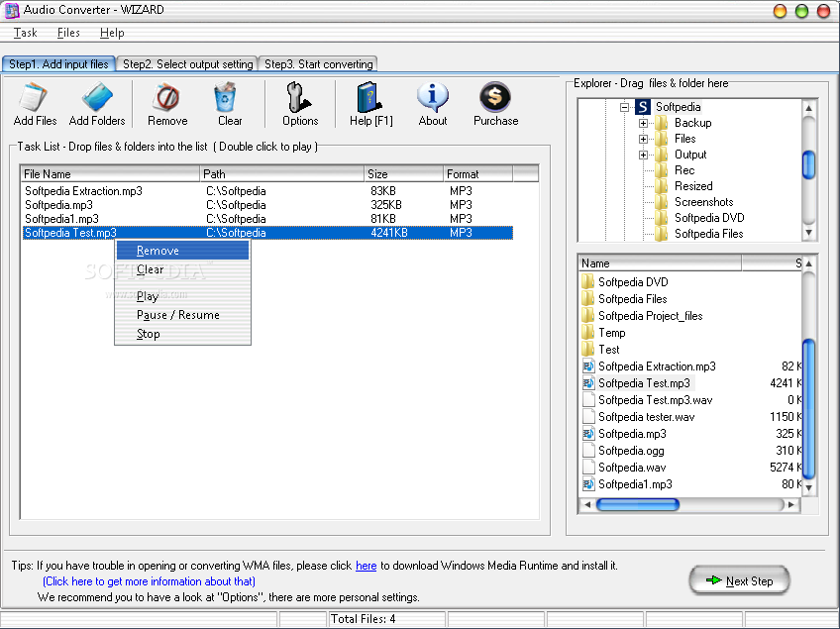Select Step1. Add input files tab
Image resolution: width=840 pixels, height=629 pixels.
(58, 64)
